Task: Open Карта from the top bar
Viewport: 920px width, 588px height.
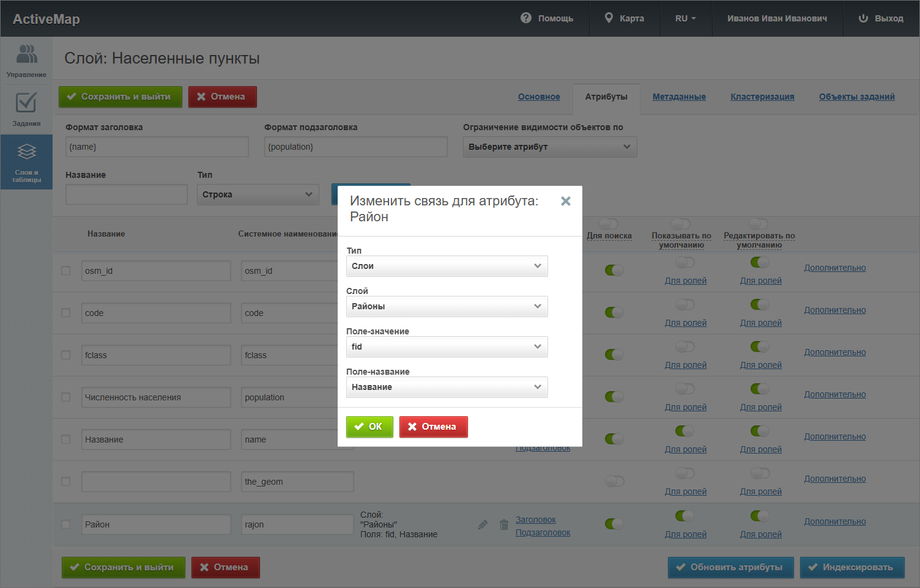Action: coord(625,18)
